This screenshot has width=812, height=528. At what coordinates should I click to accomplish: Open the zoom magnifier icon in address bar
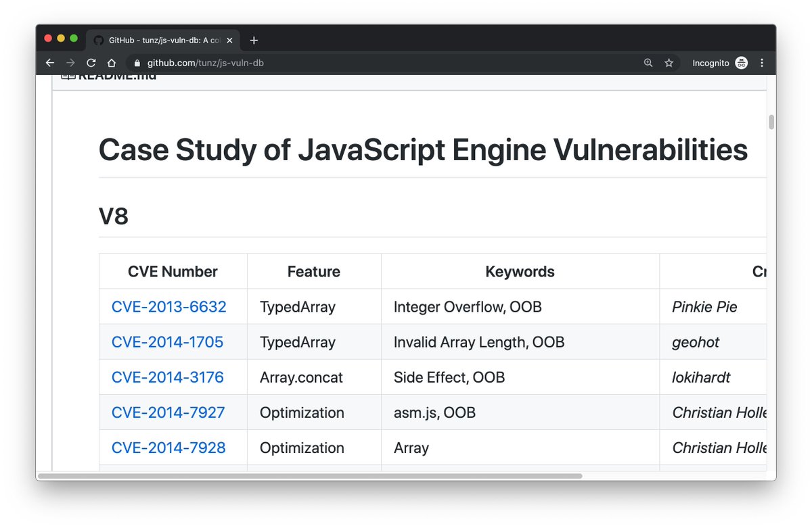(x=648, y=63)
